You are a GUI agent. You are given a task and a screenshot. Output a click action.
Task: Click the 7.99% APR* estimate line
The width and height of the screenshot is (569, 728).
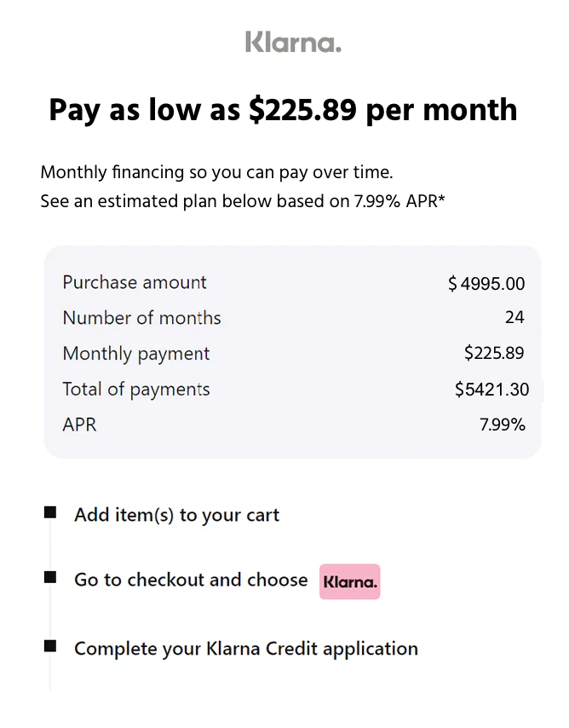point(243,202)
